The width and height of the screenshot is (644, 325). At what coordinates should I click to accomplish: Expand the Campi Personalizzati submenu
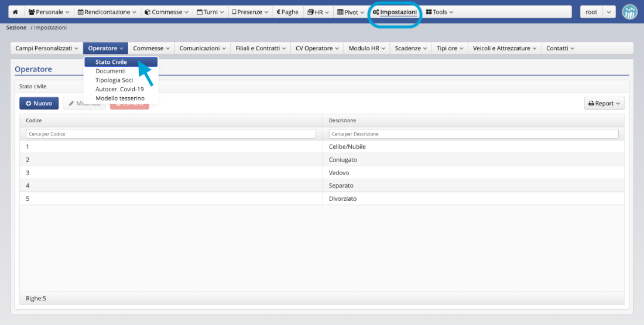pyautogui.click(x=47, y=49)
